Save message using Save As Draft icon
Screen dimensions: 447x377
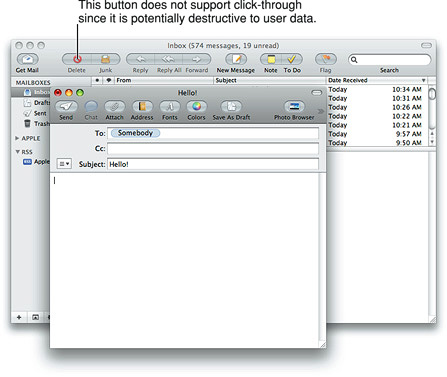tap(231, 106)
